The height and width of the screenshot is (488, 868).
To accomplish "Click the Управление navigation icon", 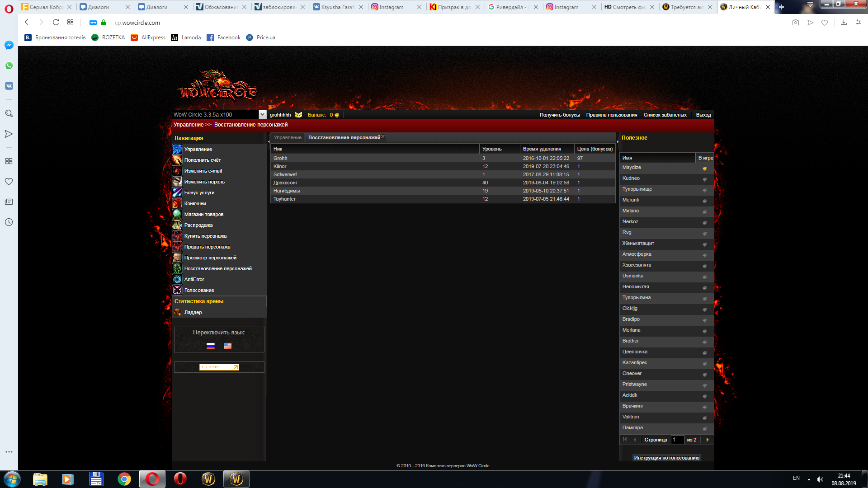I will pos(177,149).
